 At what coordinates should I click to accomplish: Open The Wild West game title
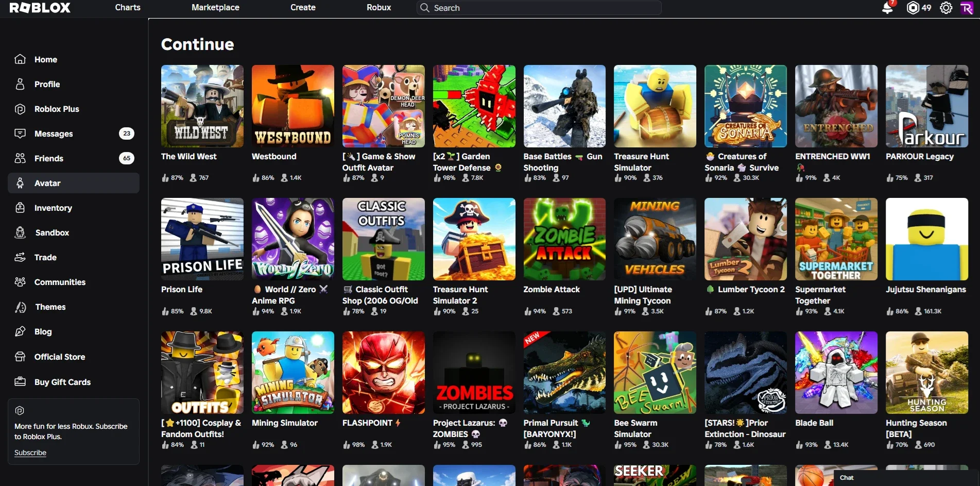tap(189, 156)
